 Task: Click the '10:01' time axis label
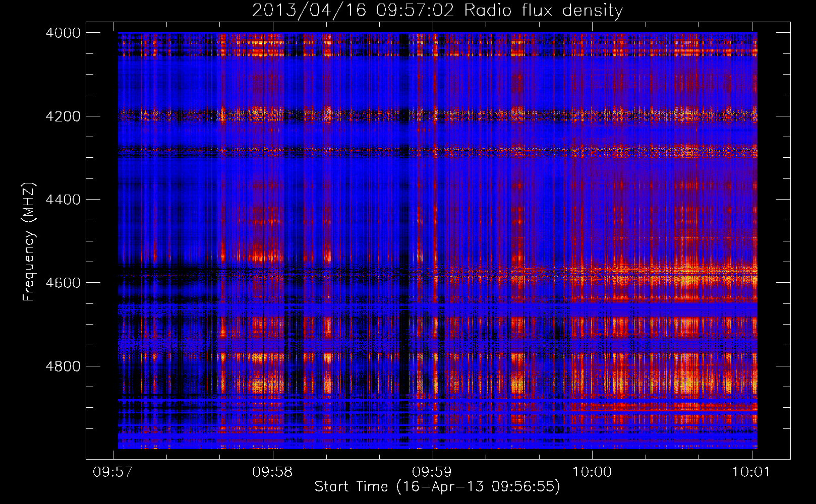click(751, 472)
